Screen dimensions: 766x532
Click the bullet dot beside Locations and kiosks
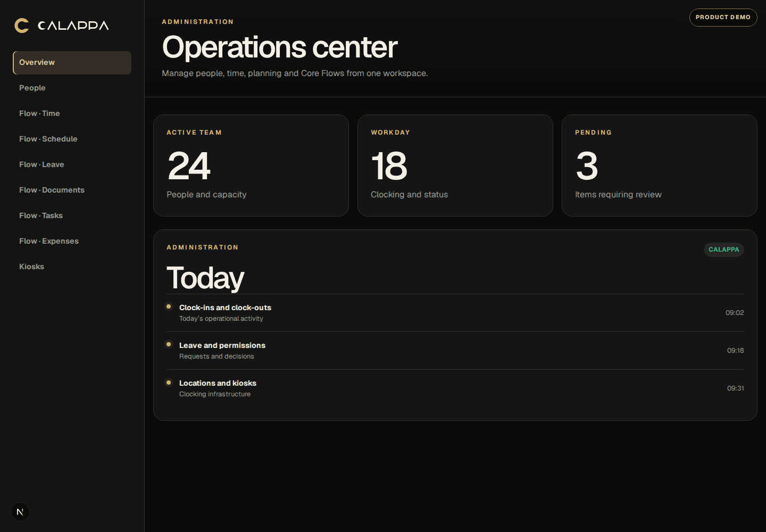pyautogui.click(x=169, y=382)
